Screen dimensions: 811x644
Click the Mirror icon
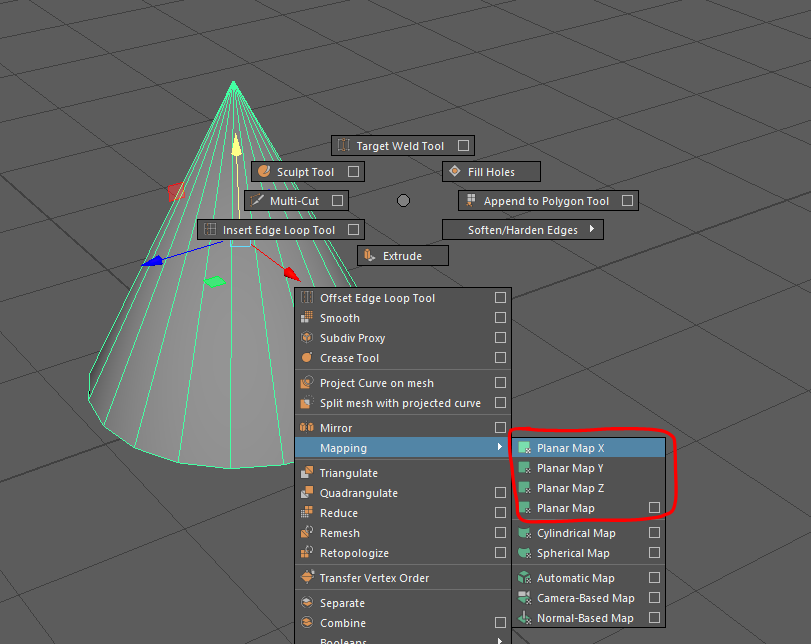tap(307, 427)
